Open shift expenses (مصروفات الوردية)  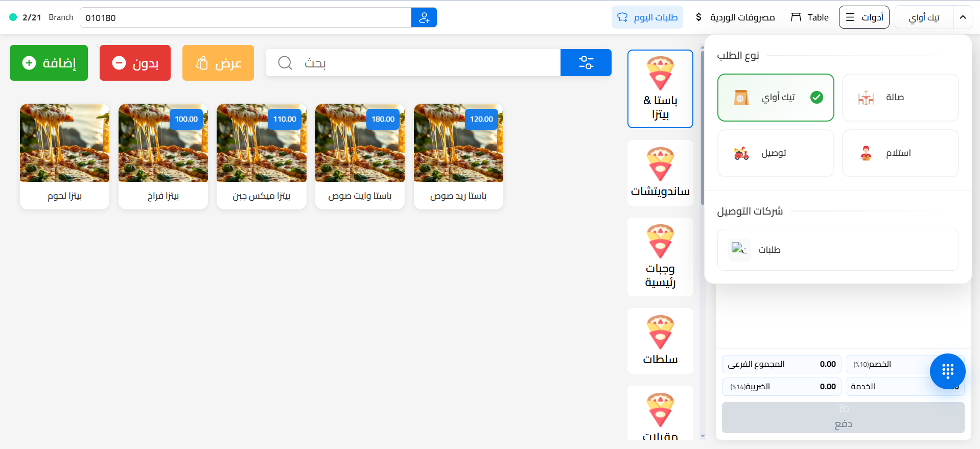735,17
